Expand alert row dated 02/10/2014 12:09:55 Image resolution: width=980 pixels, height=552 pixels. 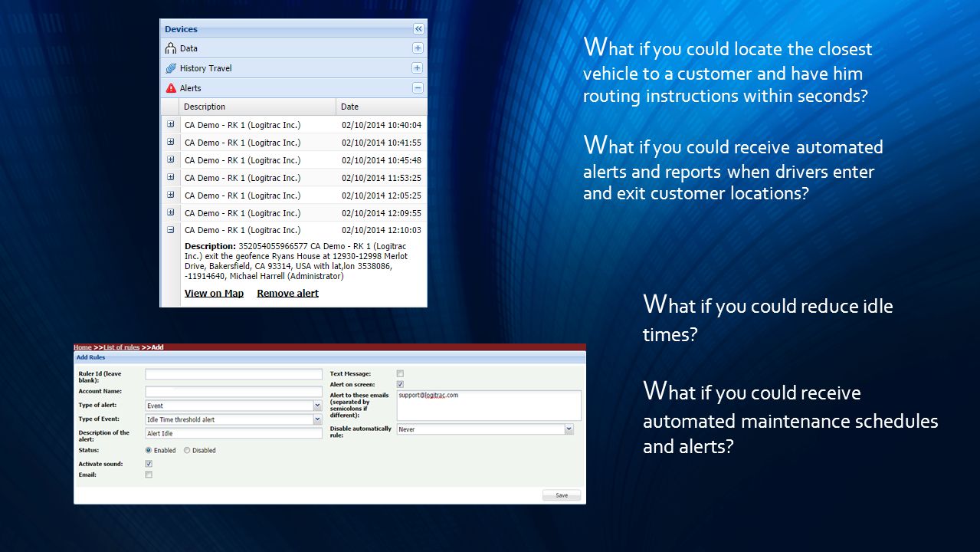coord(170,212)
